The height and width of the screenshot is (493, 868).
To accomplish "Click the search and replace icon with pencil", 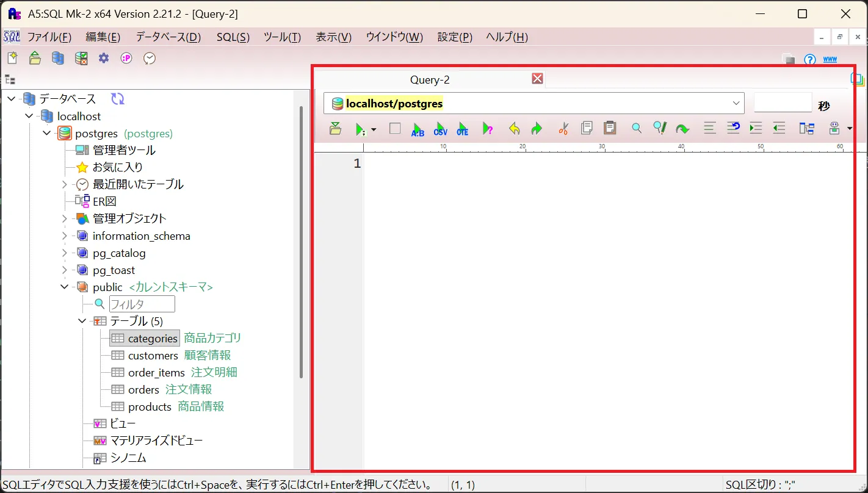I will pos(659,128).
